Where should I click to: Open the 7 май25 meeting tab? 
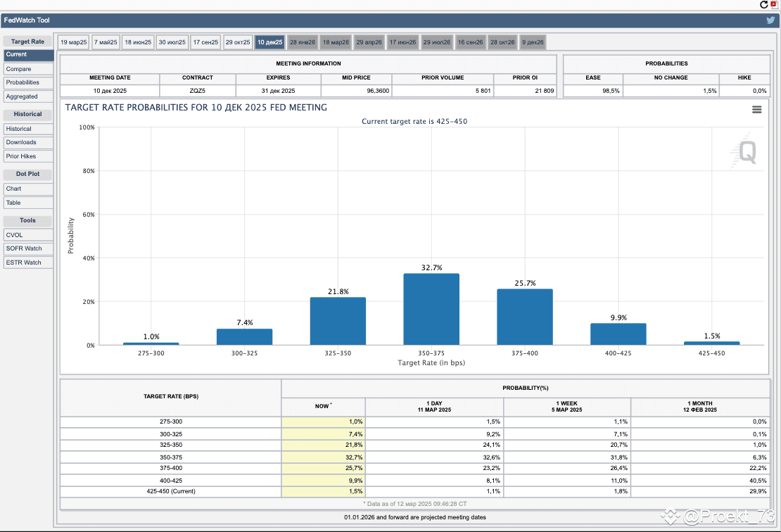(x=106, y=42)
